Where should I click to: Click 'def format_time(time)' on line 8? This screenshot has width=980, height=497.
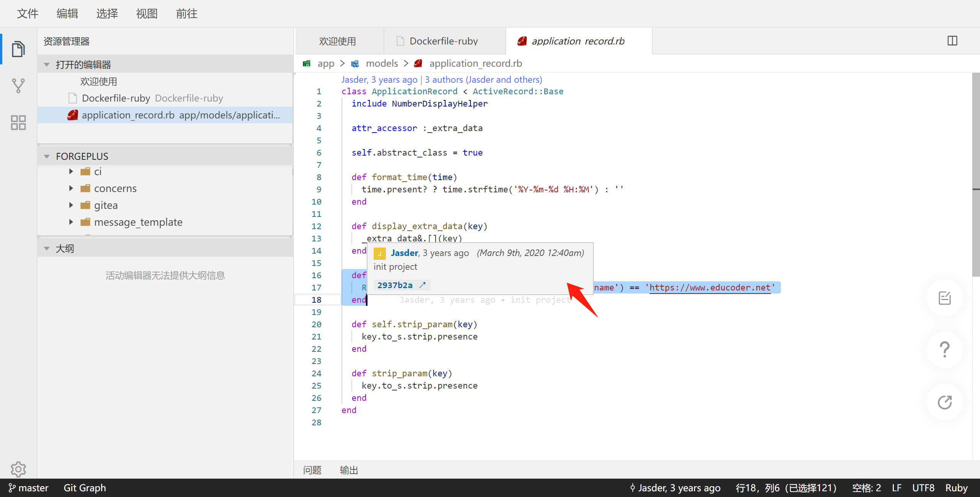click(x=404, y=177)
